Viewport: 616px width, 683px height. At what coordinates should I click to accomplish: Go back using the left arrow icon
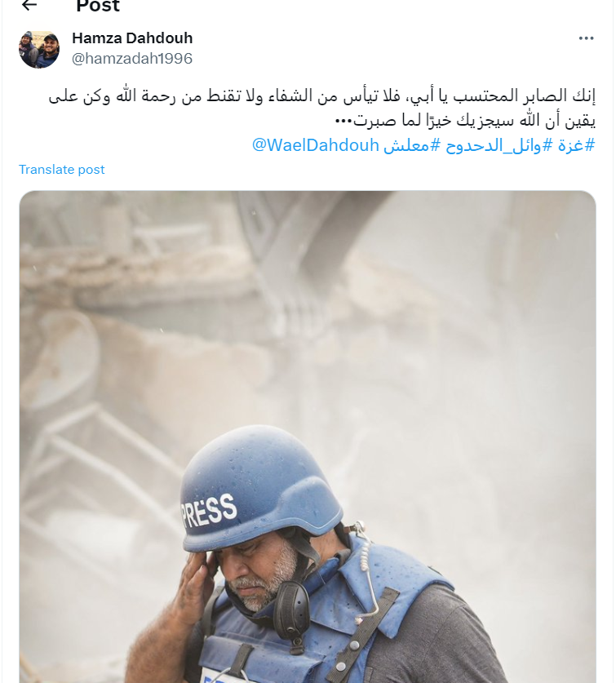[29, 5]
